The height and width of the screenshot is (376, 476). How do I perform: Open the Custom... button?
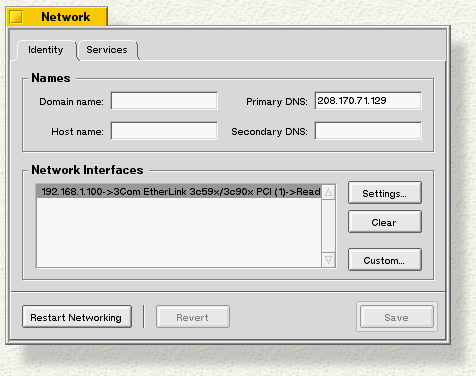[x=385, y=260]
